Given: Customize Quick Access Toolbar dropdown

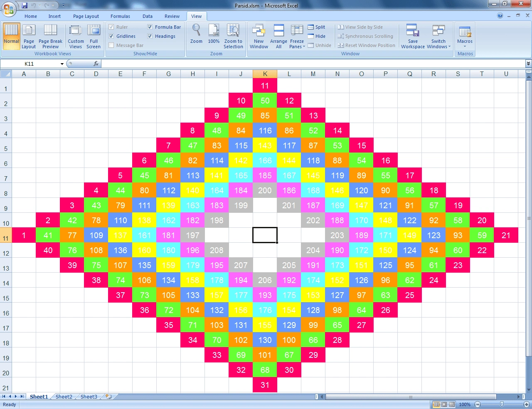Looking at the screenshot, I should (64, 5).
